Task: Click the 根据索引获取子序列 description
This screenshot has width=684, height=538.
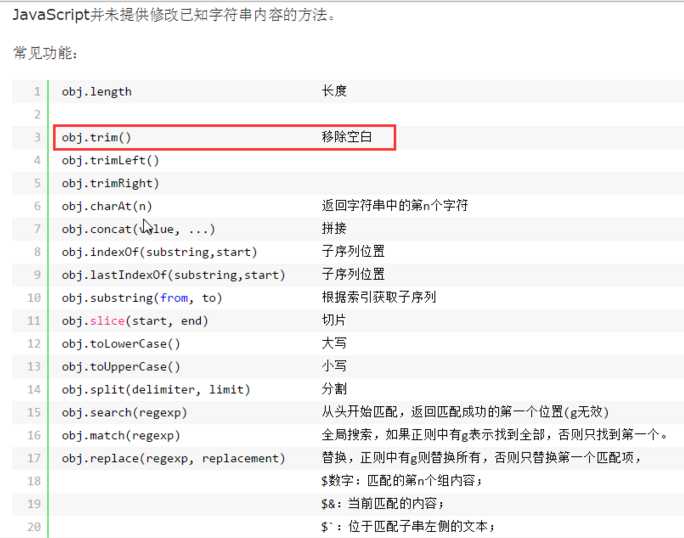Action: click(x=379, y=297)
